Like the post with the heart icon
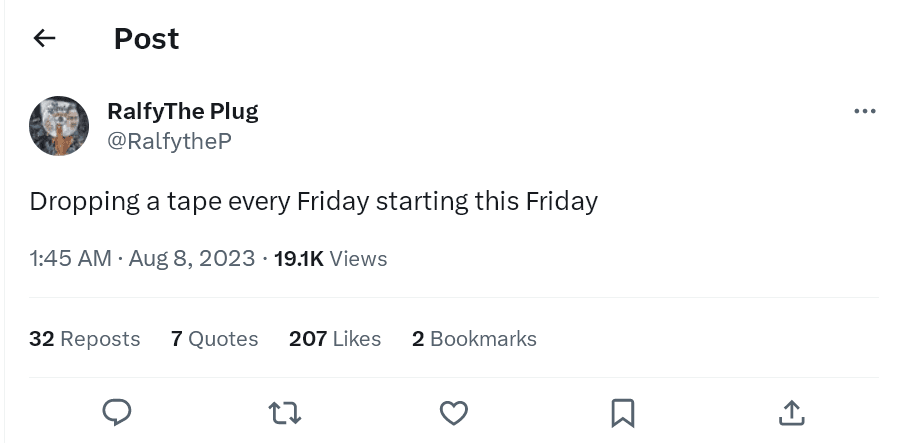900x443 pixels. 454,411
